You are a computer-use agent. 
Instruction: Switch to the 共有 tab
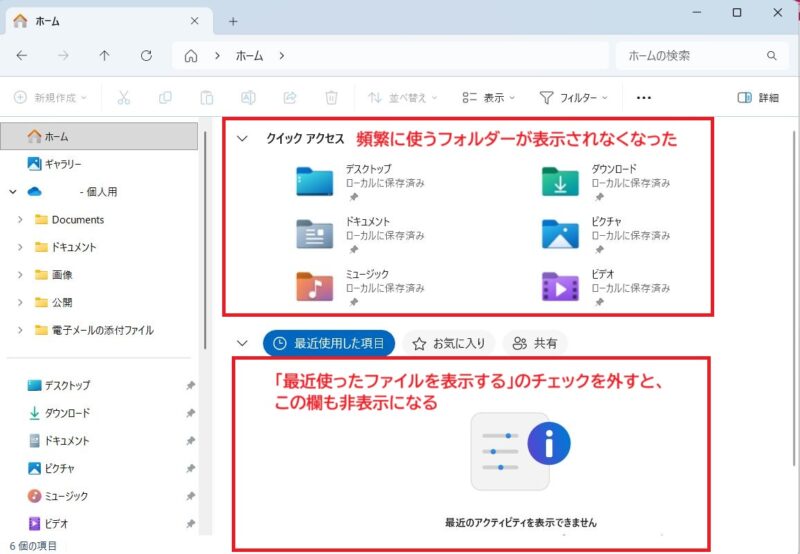535,343
